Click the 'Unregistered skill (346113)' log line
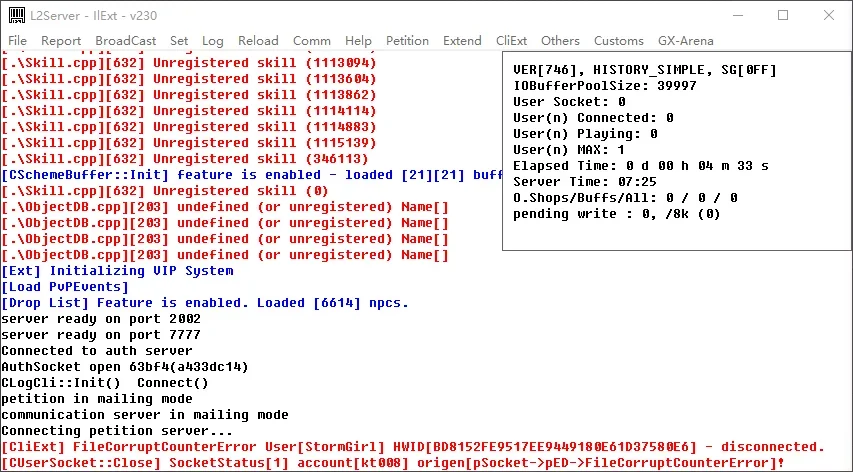This screenshot has height=472, width=853. (x=185, y=159)
